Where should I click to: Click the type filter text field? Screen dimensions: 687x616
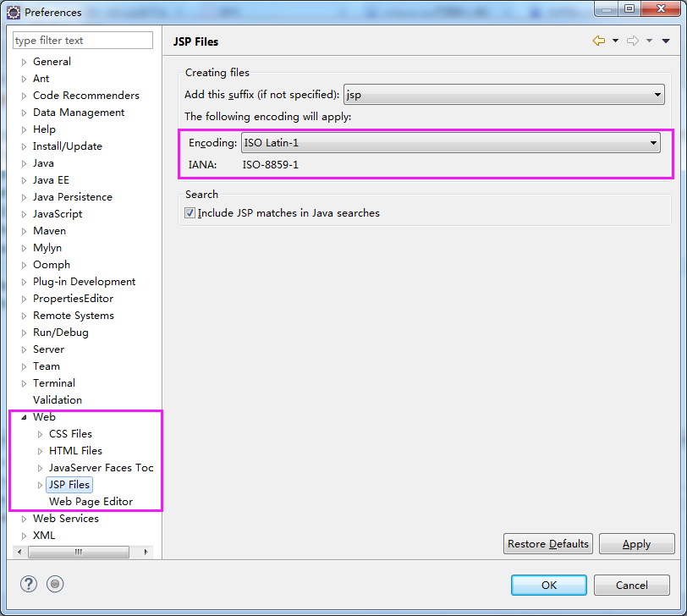pos(83,41)
